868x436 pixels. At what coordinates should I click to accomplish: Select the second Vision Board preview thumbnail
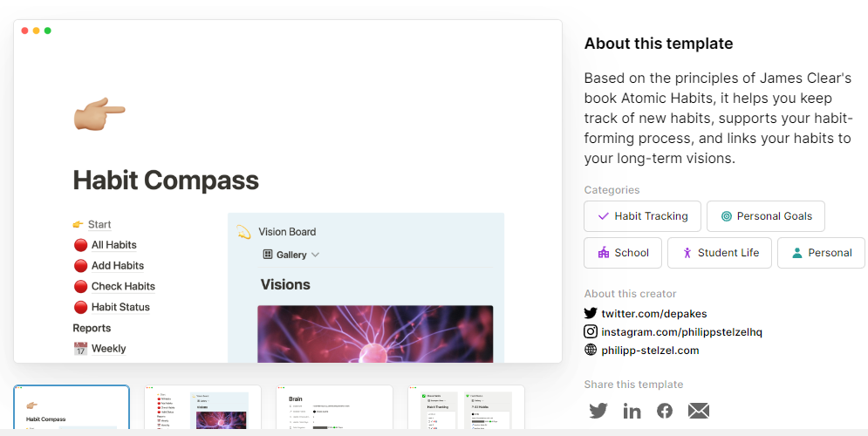[202, 407]
